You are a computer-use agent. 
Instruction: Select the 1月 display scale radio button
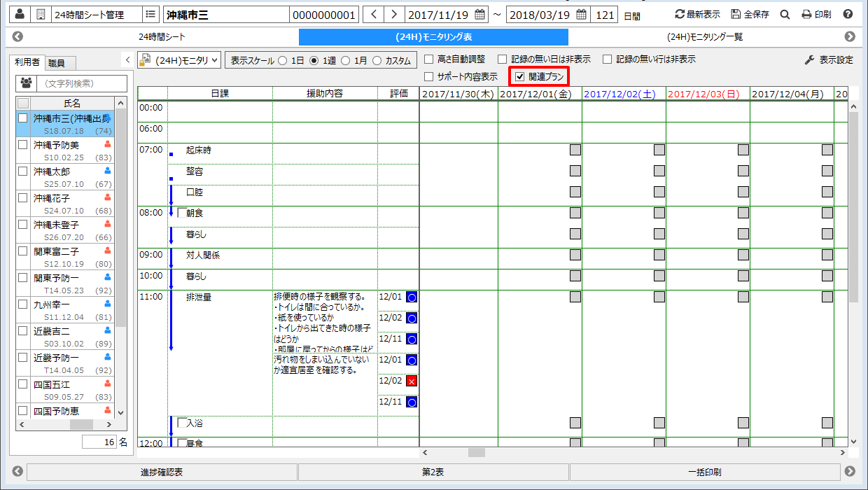pos(345,60)
